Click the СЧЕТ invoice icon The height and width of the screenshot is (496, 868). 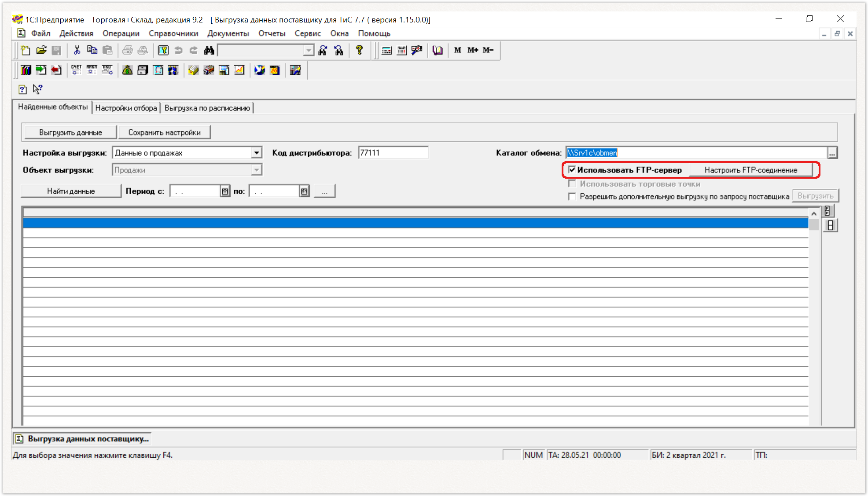click(x=77, y=70)
